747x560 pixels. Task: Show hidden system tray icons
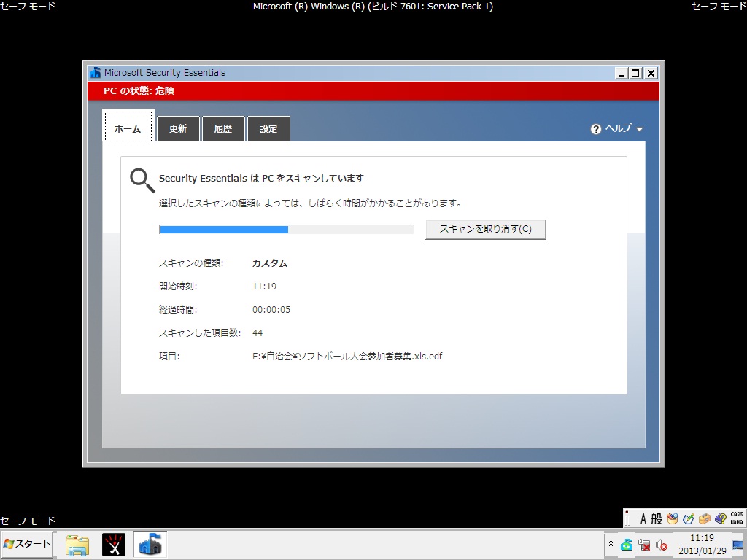pos(611,544)
